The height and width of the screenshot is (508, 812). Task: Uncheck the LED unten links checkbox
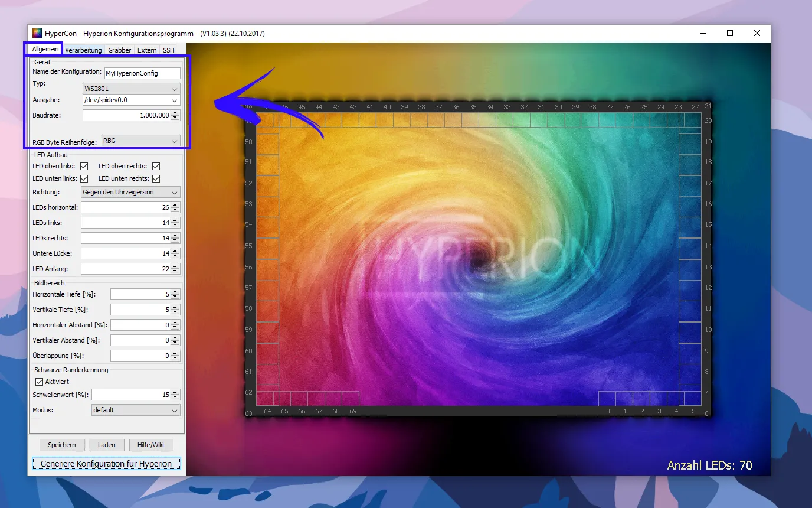84,178
